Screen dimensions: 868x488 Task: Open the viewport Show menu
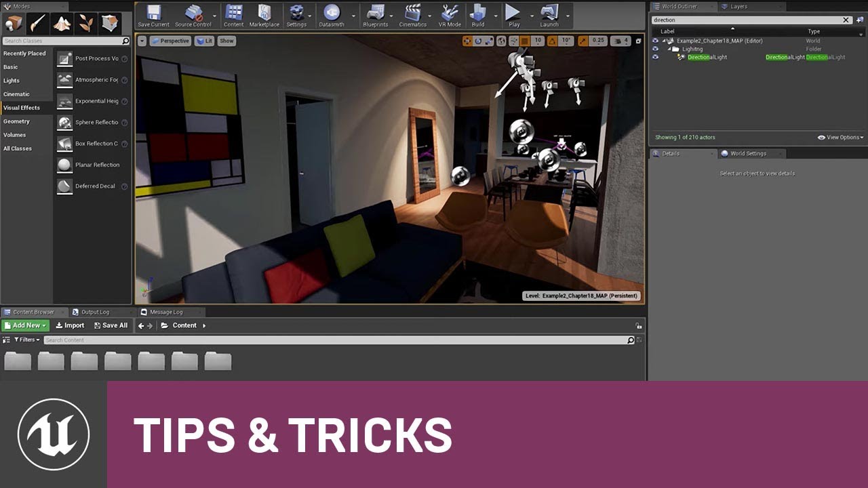point(226,41)
